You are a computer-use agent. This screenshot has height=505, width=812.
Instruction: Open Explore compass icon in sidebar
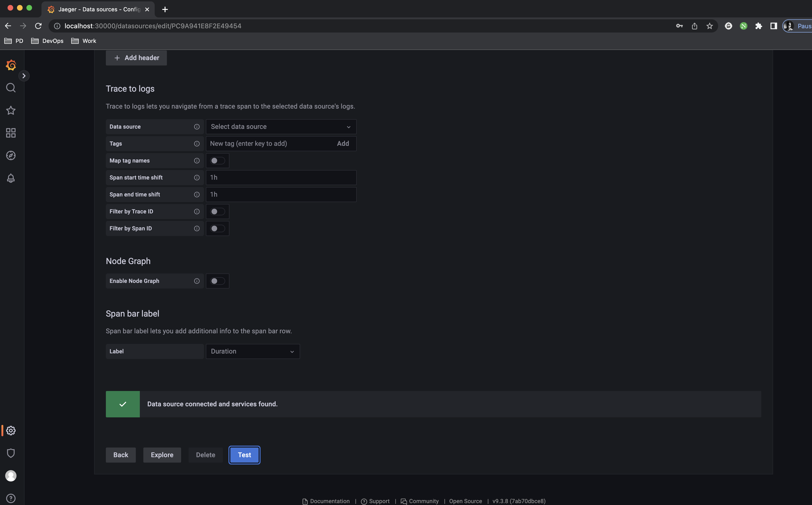[x=11, y=155]
